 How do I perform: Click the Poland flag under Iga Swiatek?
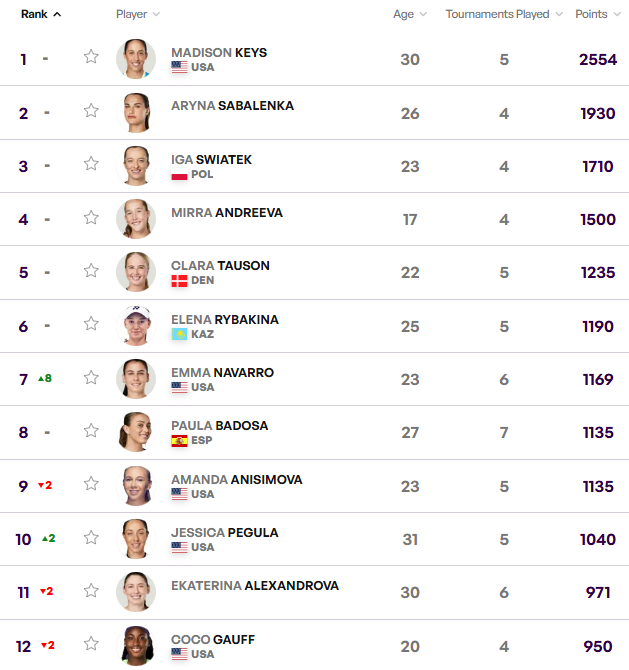point(180,175)
